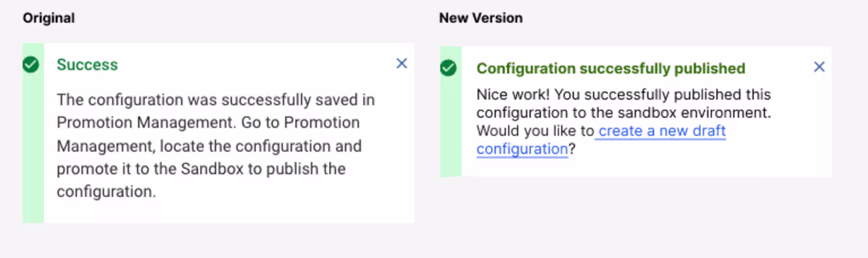868x258 pixels.
Task: Click the text 'Would you like to'
Action: pyautogui.click(x=535, y=131)
